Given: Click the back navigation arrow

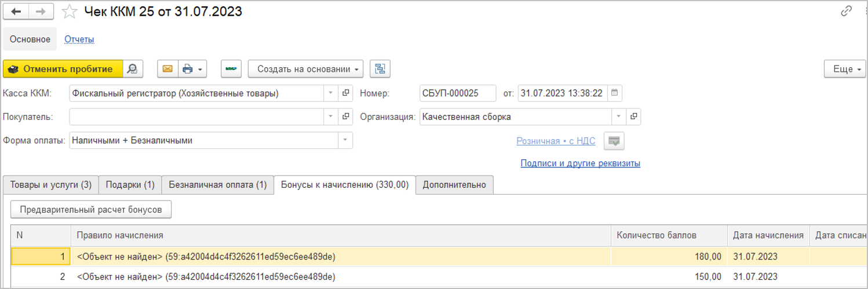Looking at the screenshot, I should [16, 12].
